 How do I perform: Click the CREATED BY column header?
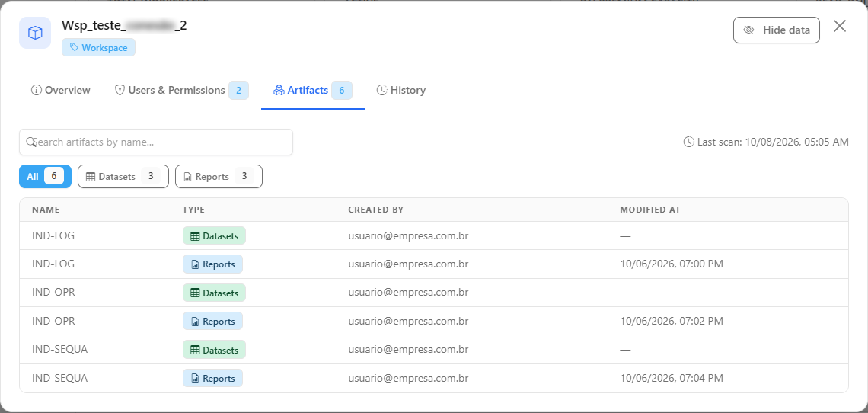coord(376,210)
